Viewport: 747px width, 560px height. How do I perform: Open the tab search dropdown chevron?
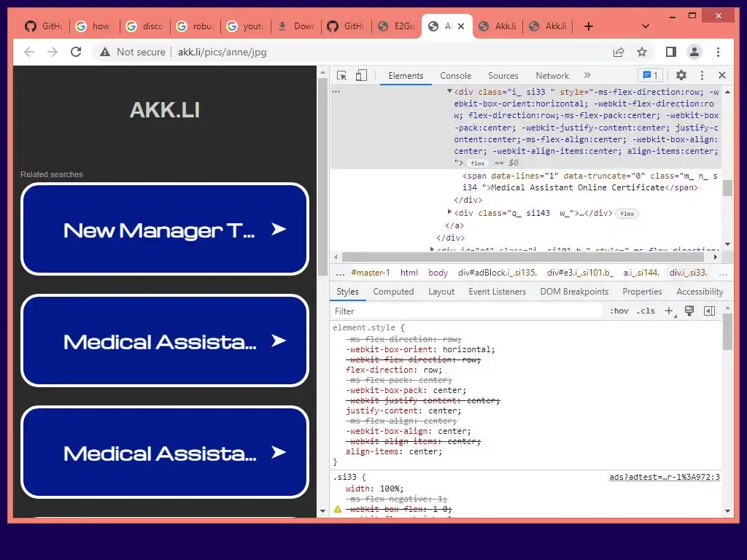coord(646,26)
